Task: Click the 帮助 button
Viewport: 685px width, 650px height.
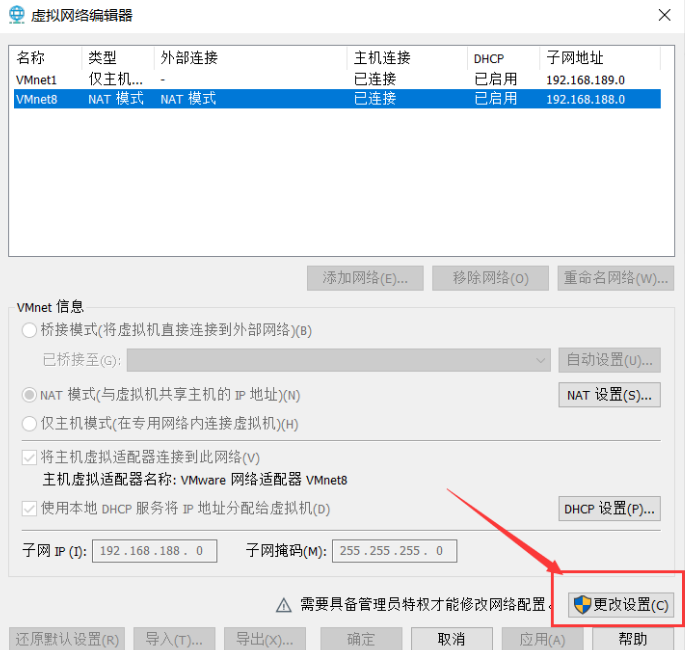Action: click(x=633, y=639)
